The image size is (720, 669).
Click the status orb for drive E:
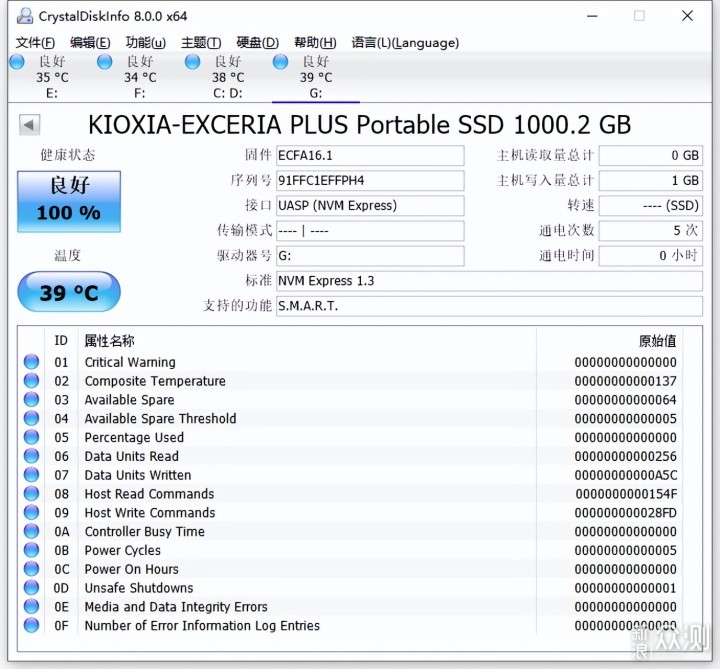[x=17, y=62]
